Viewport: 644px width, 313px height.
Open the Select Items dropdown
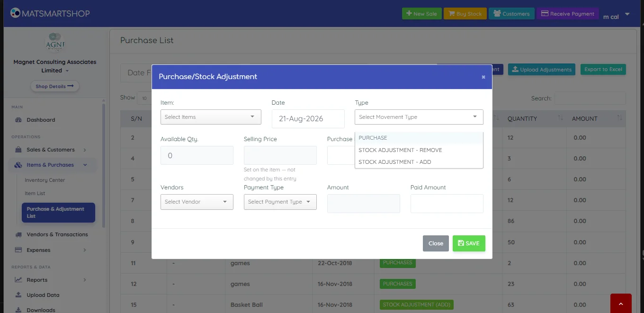click(x=211, y=117)
